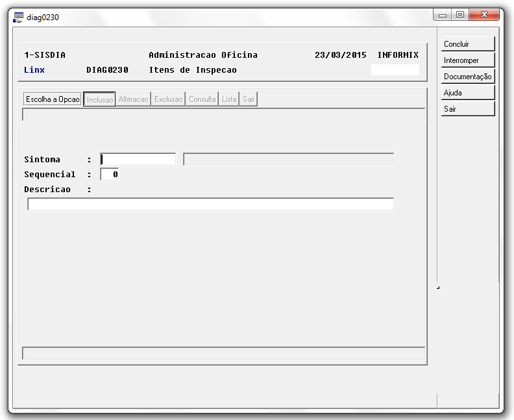The height and width of the screenshot is (420, 514).
Task: Select the Consulta menu option
Action: [202, 99]
